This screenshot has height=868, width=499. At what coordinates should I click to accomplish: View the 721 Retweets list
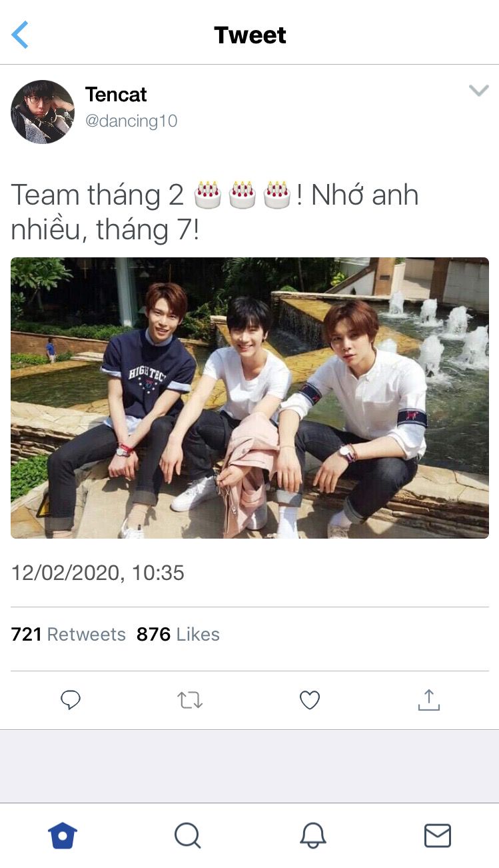[x=69, y=634]
